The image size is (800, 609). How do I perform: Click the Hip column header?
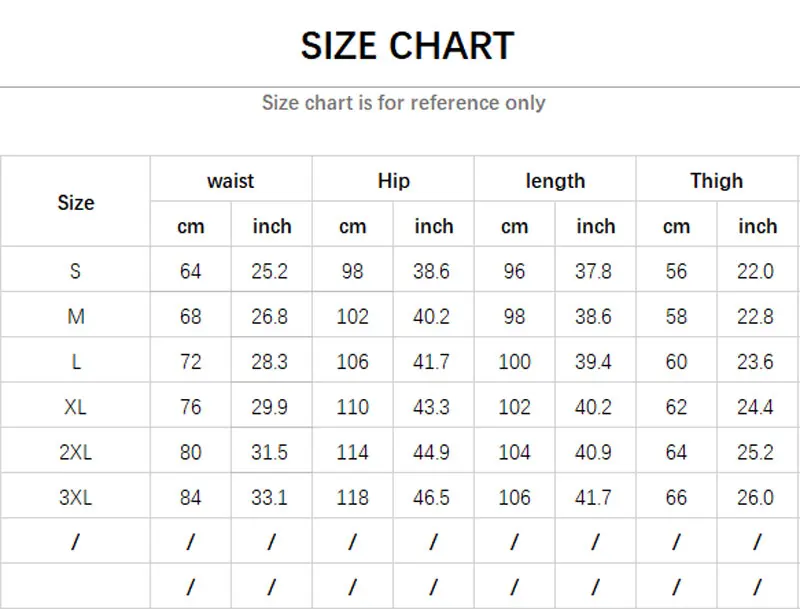point(393,181)
